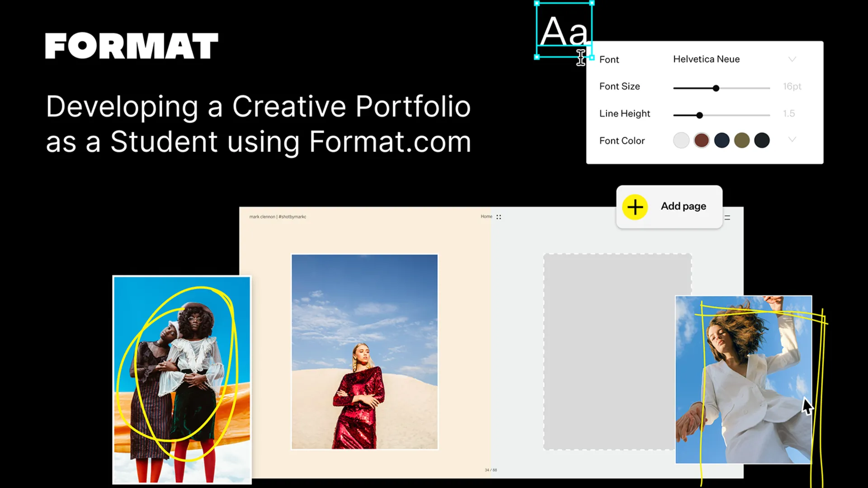Select the red sequin dress photo
Viewport: 868px width, 488px height.
[364, 352]
